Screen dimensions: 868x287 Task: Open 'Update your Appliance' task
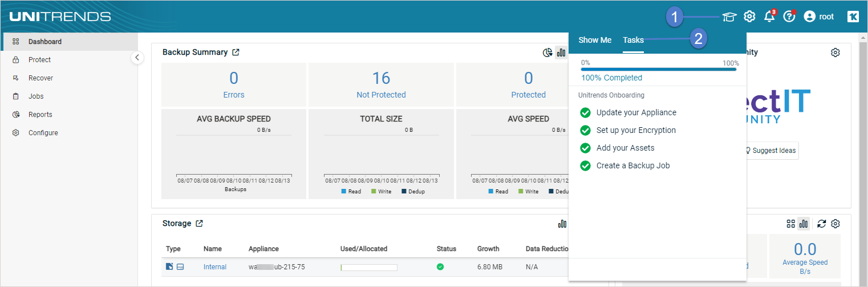pos(636,113)
